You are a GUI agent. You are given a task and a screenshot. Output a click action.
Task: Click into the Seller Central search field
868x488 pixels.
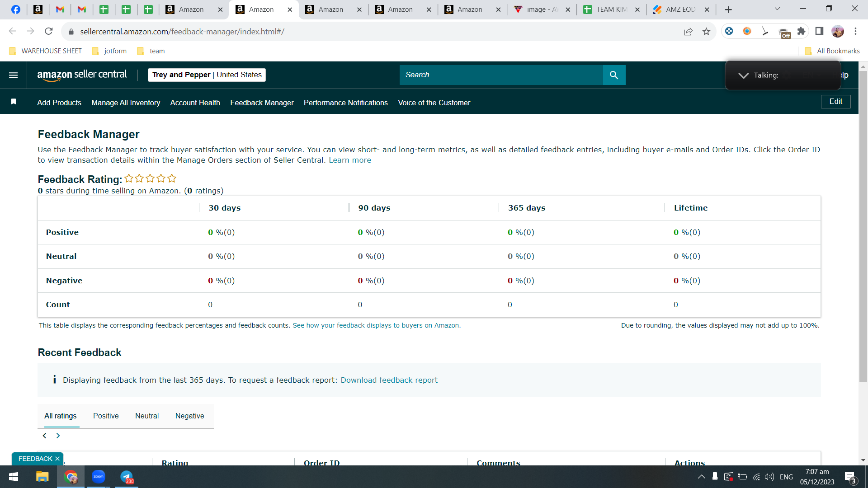(501, 75)
